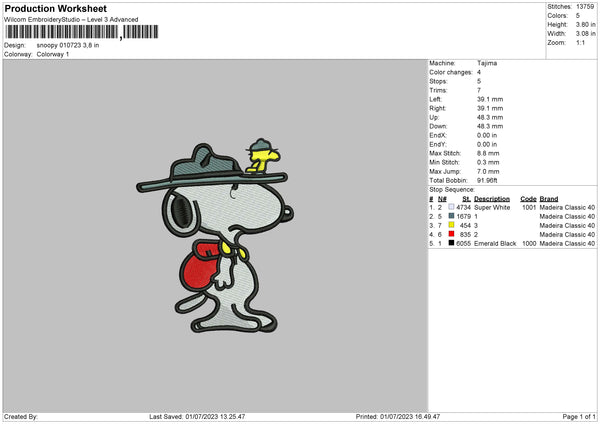
Task: Click the Zoom value '1:1'
Action: coord(580,43)
